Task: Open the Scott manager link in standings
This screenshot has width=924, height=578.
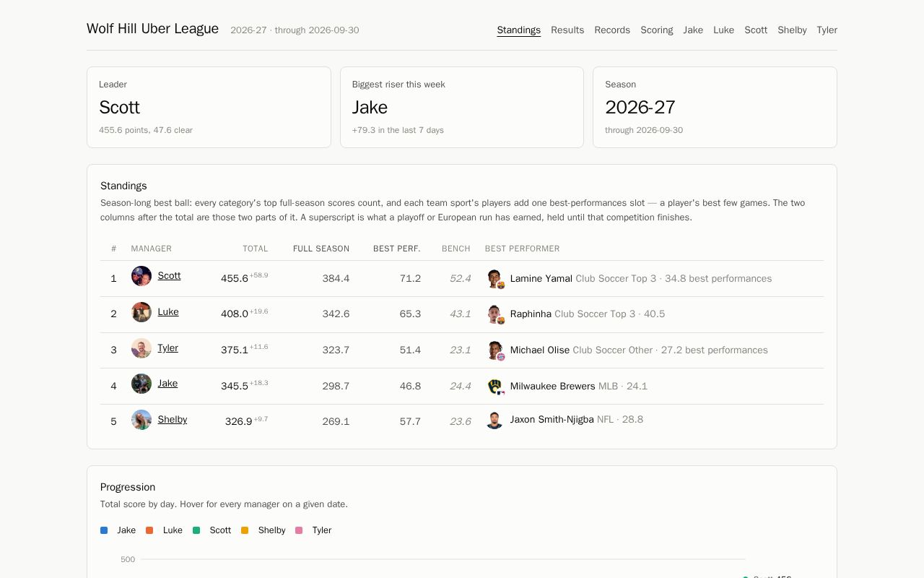Action: (x=169, y=276)
